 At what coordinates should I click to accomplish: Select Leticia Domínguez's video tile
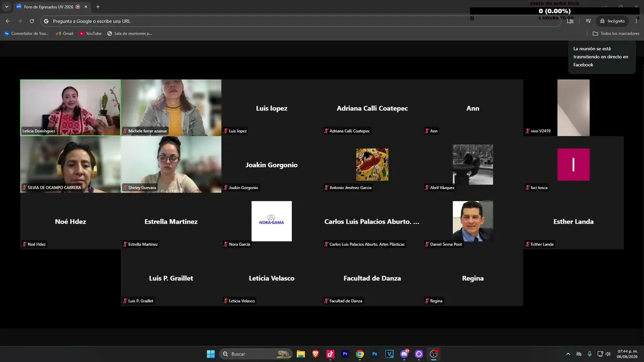tap(70, 108)
